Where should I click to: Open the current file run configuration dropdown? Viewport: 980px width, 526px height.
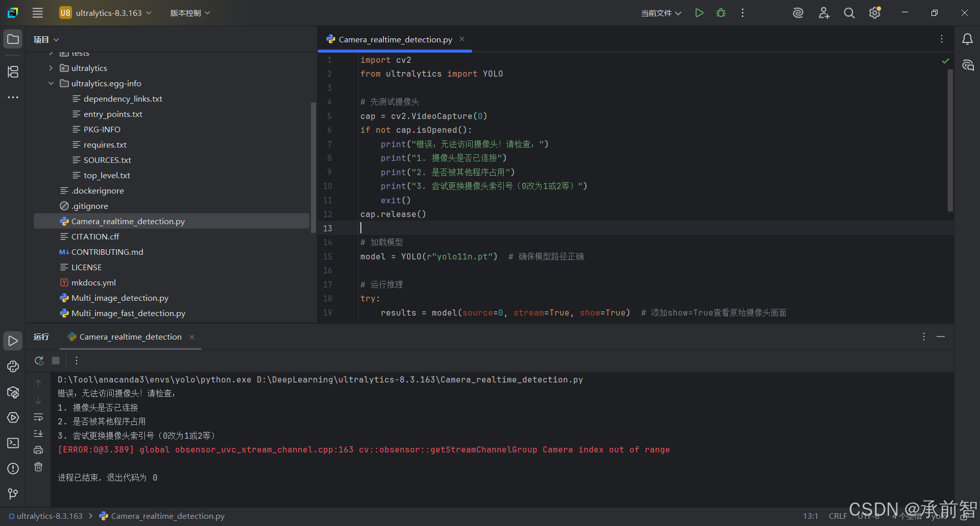coord(661,13)
